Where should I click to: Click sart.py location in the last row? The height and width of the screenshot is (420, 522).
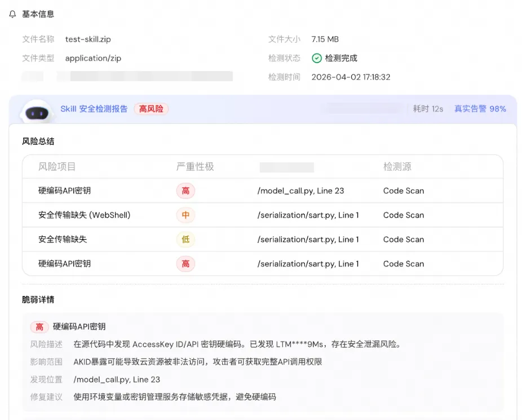(308, 264)
